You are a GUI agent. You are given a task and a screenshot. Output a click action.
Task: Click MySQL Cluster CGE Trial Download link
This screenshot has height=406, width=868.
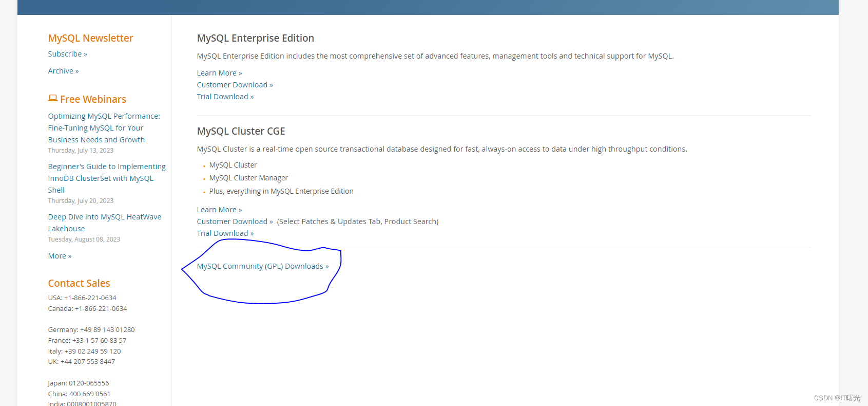(x=225, y=233)
